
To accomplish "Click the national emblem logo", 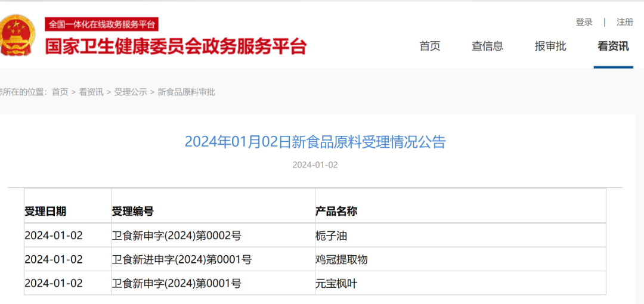I will pos(17,36).
